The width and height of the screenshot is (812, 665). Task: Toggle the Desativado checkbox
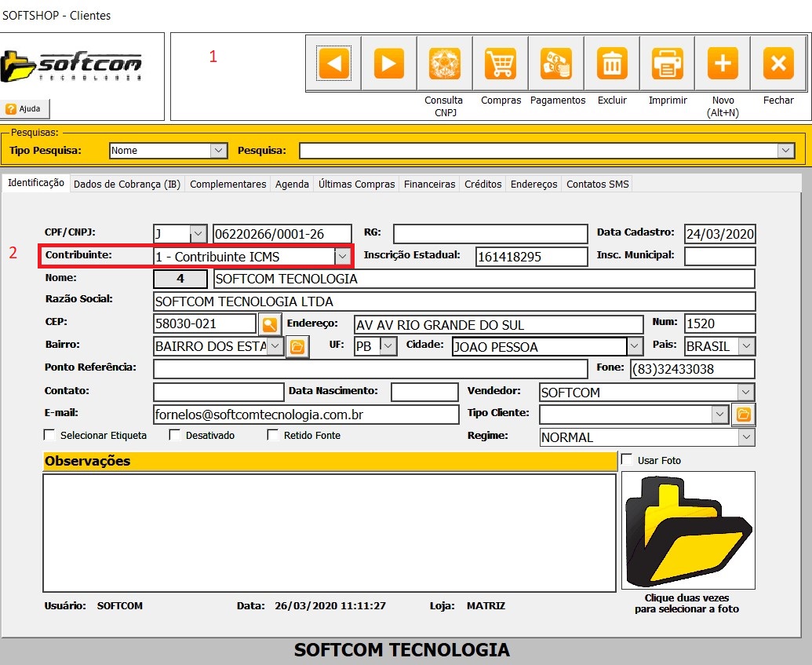pyautogui.click(x=176, y=435)
